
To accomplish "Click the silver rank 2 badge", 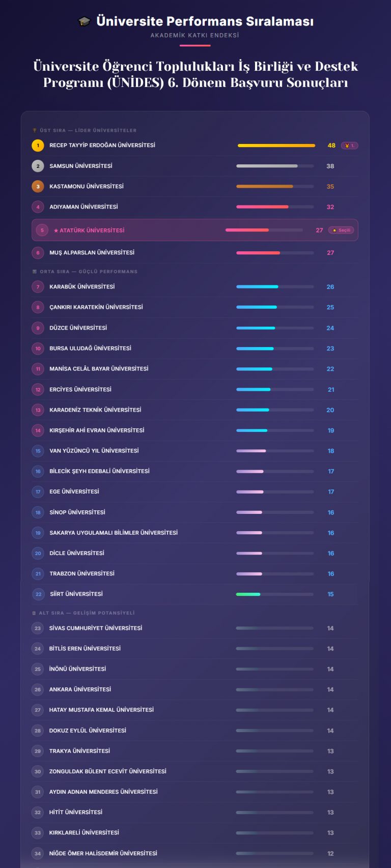I will [38, 166].
